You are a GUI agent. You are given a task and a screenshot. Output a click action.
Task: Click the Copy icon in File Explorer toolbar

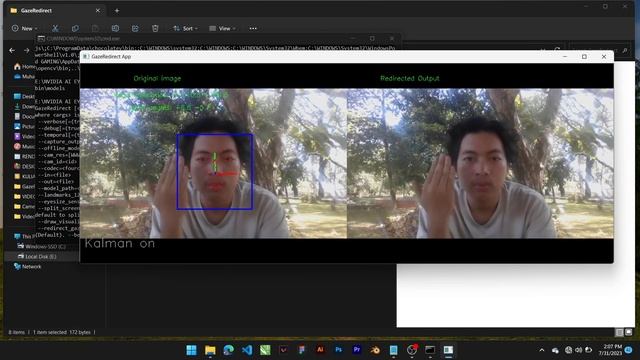coord(75,29)
